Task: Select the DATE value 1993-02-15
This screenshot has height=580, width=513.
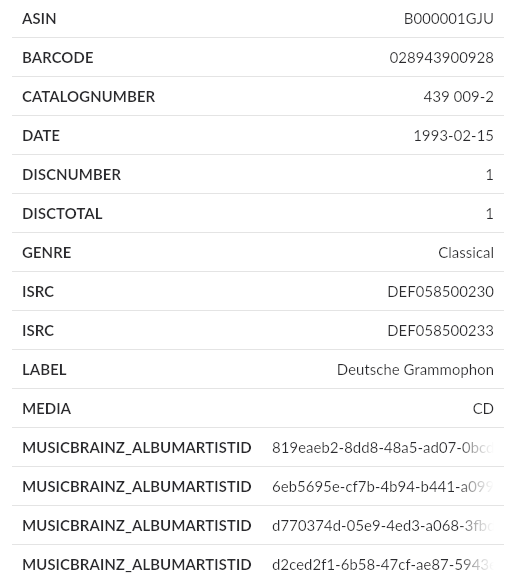Action: point(453,136)
